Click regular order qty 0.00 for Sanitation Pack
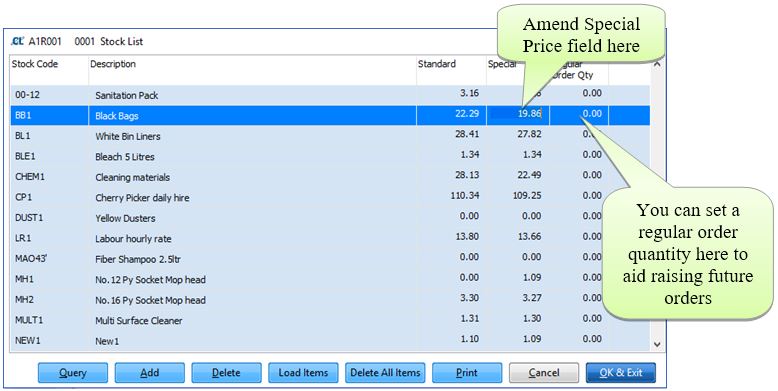778x391 pixels. [x=592, y=93]
